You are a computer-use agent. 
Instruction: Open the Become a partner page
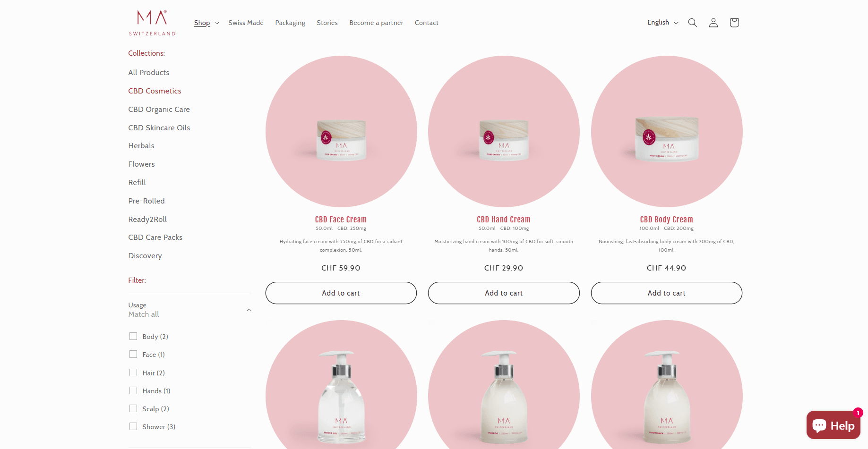pyautogui.click(x=376, y=23)
